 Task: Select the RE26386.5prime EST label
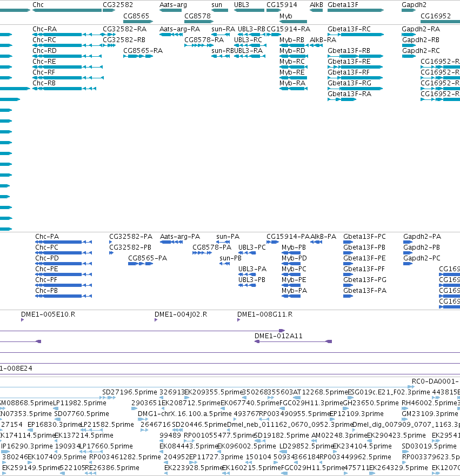[112, 468]
